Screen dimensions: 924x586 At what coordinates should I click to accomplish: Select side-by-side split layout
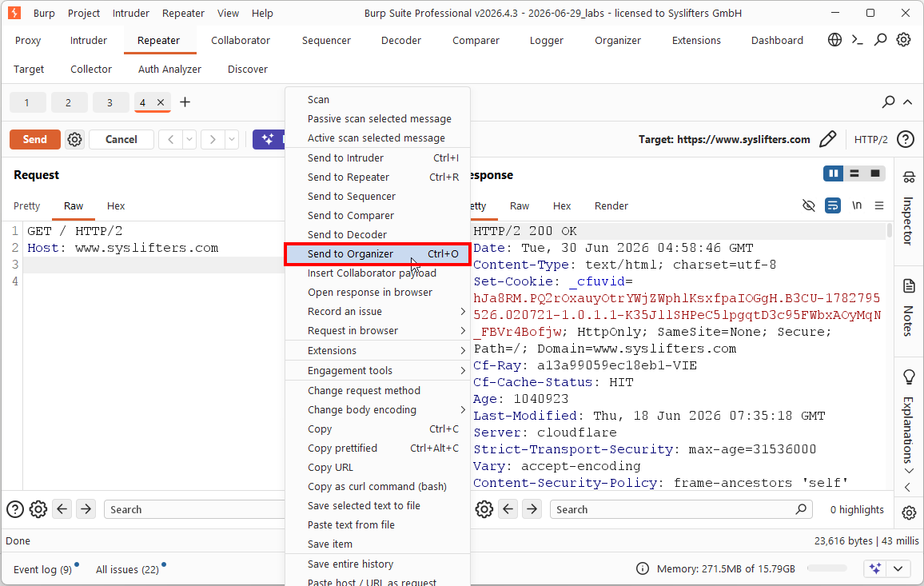pos(833,173)
